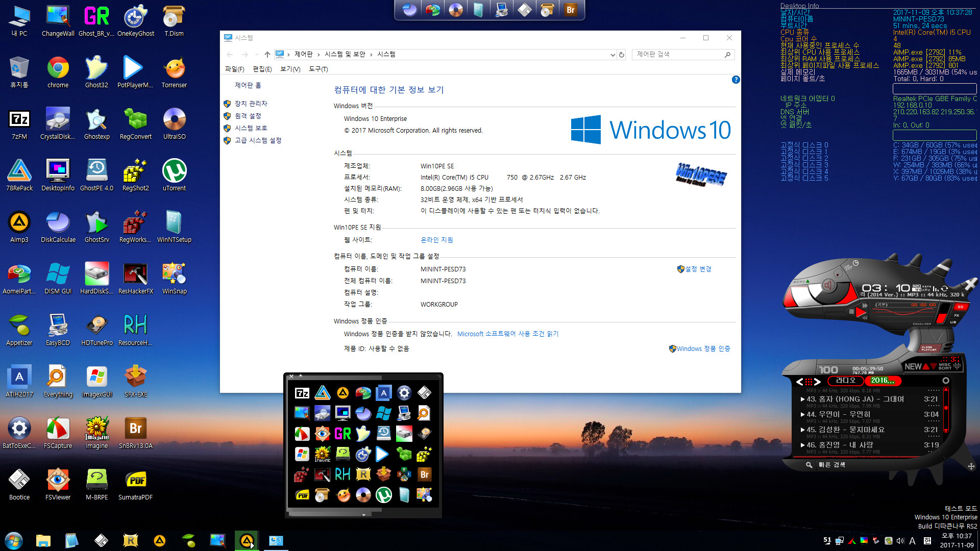Click the 온라인 지원 link
The image size is (980, 551).
click(436, 240)
